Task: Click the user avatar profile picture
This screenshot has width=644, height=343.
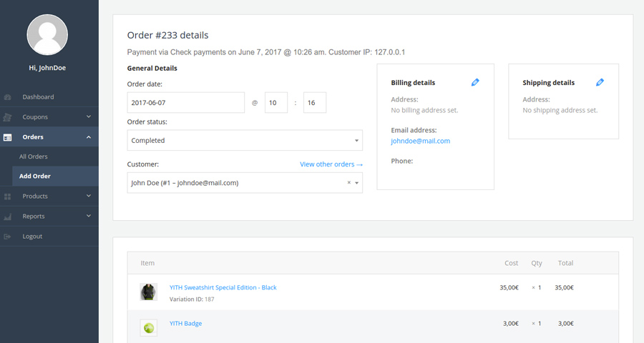Action: tap(47, 35)
